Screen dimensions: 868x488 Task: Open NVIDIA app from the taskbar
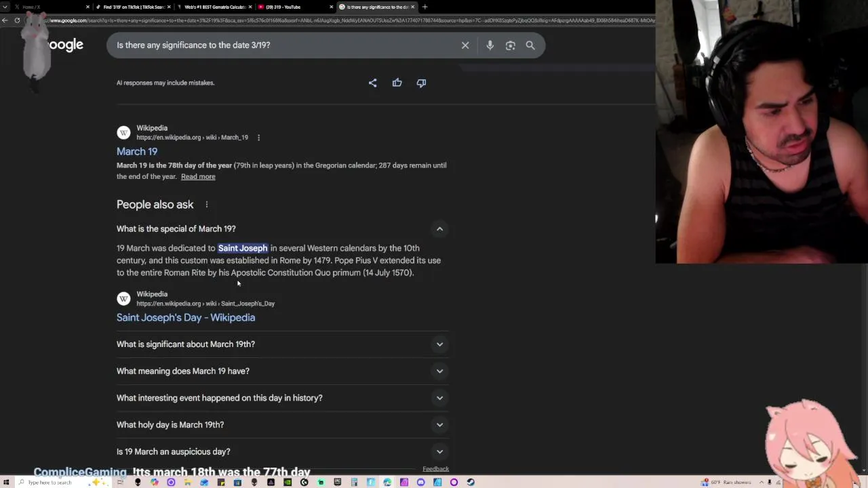[288, 483]
